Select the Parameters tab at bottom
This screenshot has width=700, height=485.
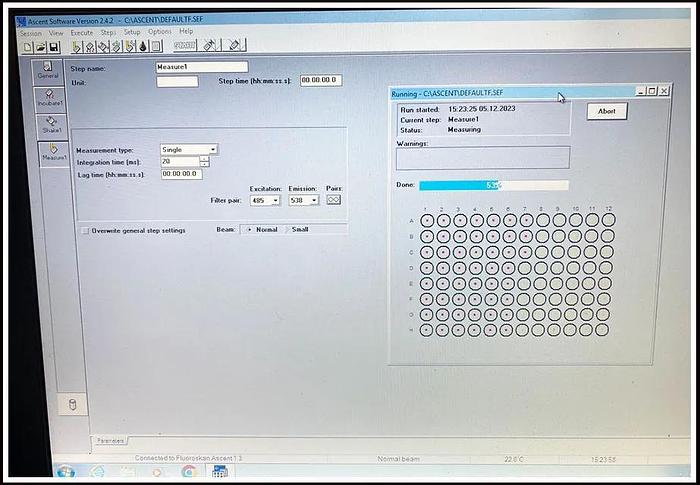coord(110,441)
